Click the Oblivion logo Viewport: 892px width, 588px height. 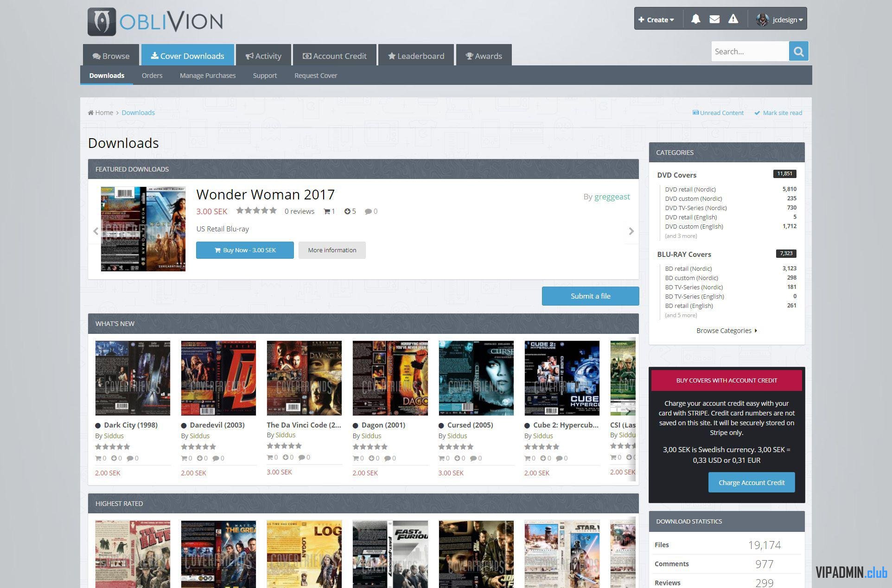[155, 21]
